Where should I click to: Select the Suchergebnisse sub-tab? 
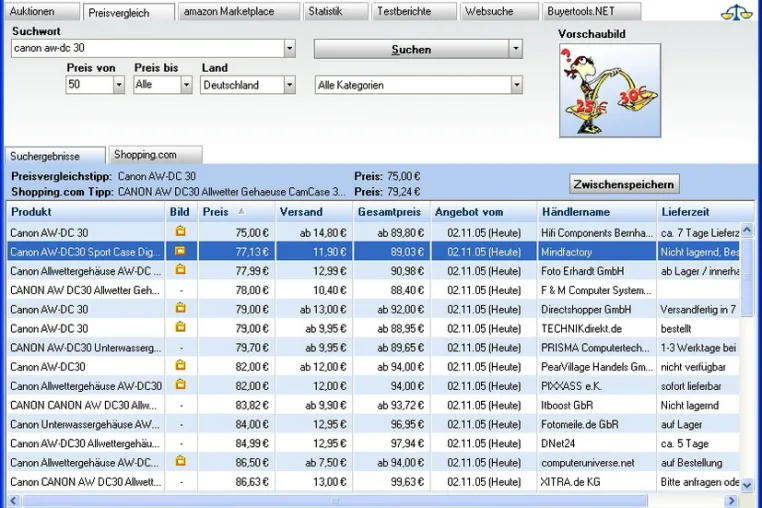coord(55,156)
